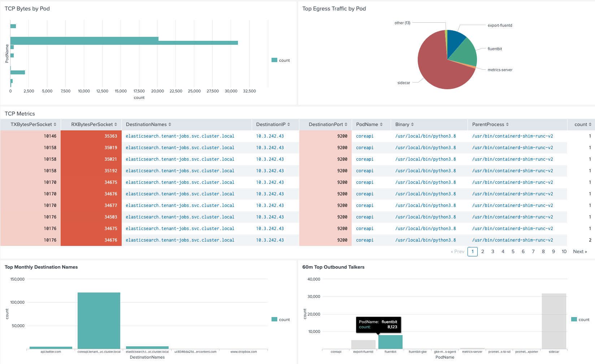Toggle count legend in Top Monthly Destination chart
595x364 pixels.
pyautogui.click(x=281, y=320)
